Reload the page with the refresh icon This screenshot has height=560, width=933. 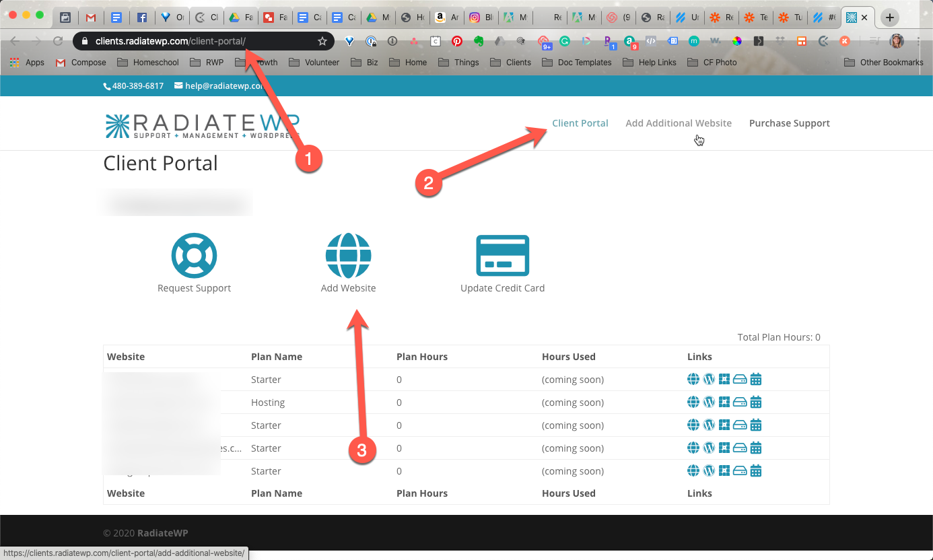coord(58,41)
